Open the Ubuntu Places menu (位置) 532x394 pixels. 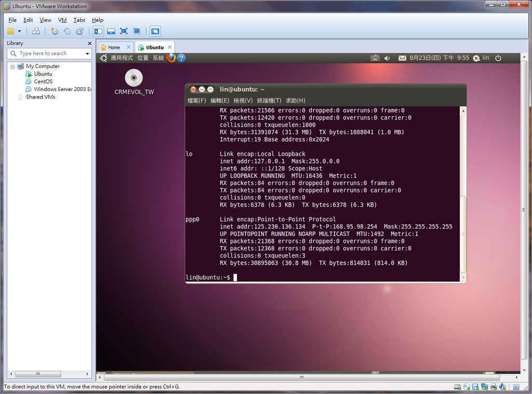[x=143, y=58]
